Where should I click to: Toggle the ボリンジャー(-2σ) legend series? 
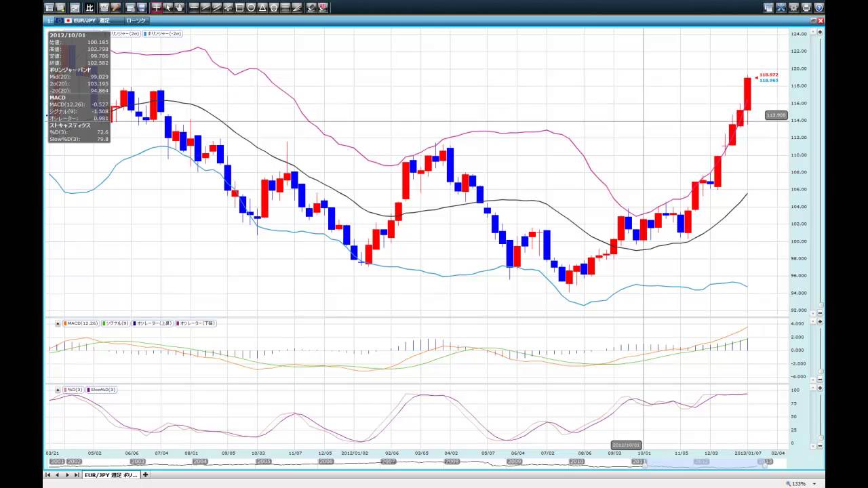point(163,33)
